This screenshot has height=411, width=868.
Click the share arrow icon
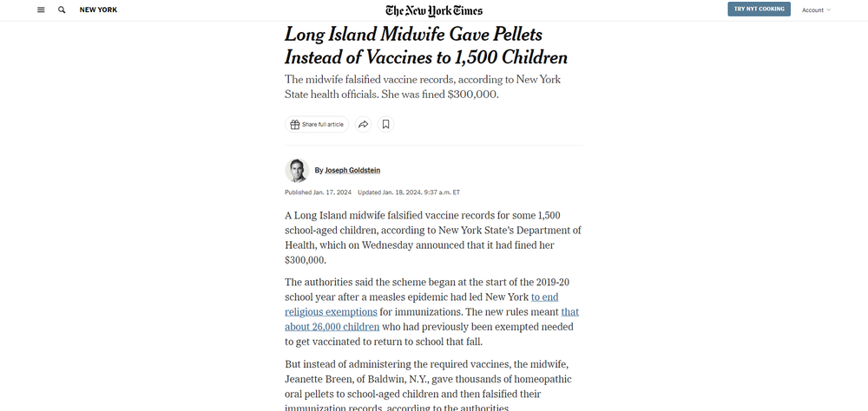pos(364,125)
